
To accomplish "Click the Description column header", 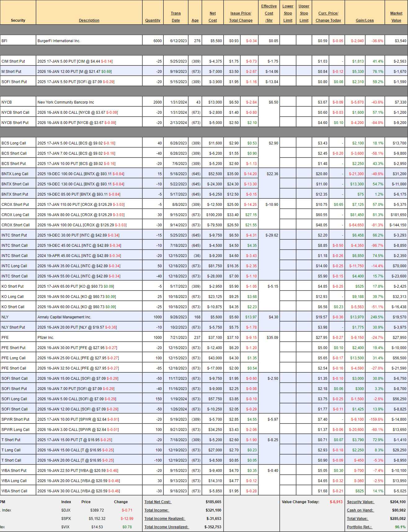I will pyautogui.click(x=89, y=20).
